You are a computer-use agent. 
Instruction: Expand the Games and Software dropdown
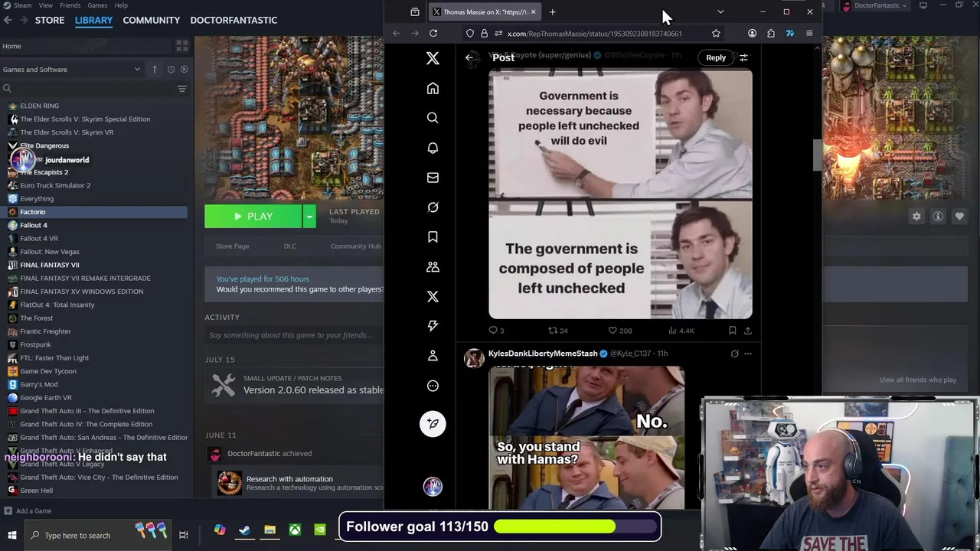click(x=137, y=69)
